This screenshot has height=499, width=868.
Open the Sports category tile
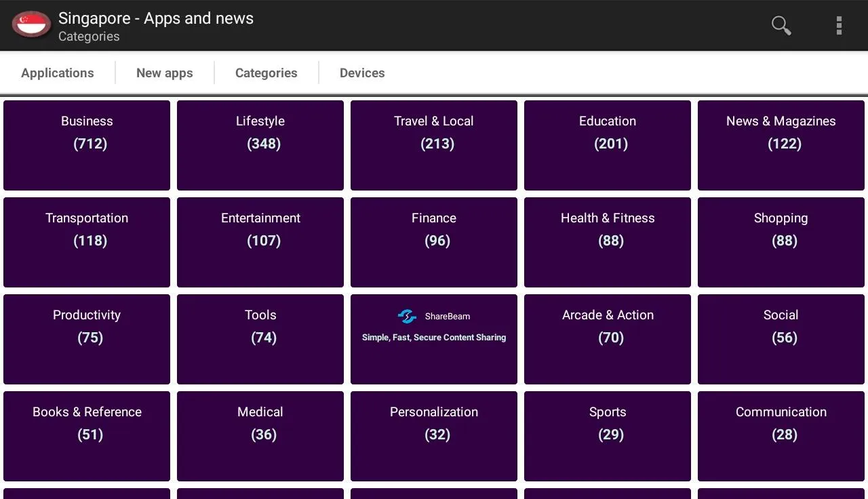tap(608, 436)
